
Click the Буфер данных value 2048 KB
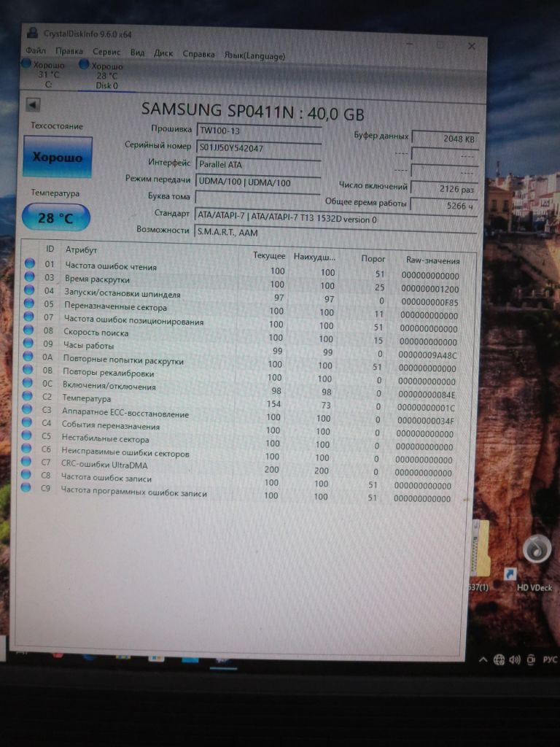point(446,139)
